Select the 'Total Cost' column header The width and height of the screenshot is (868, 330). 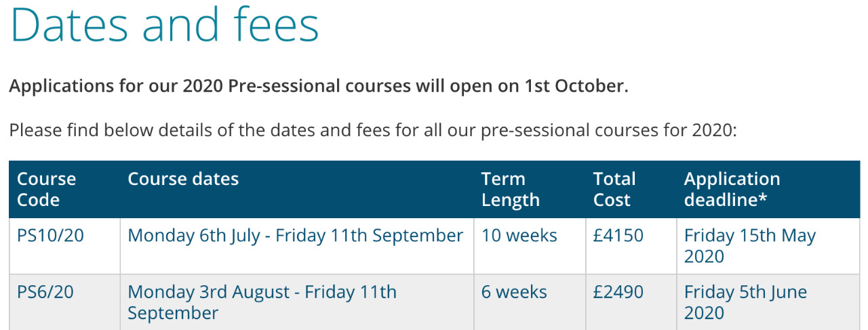click(x=614, y=190)
